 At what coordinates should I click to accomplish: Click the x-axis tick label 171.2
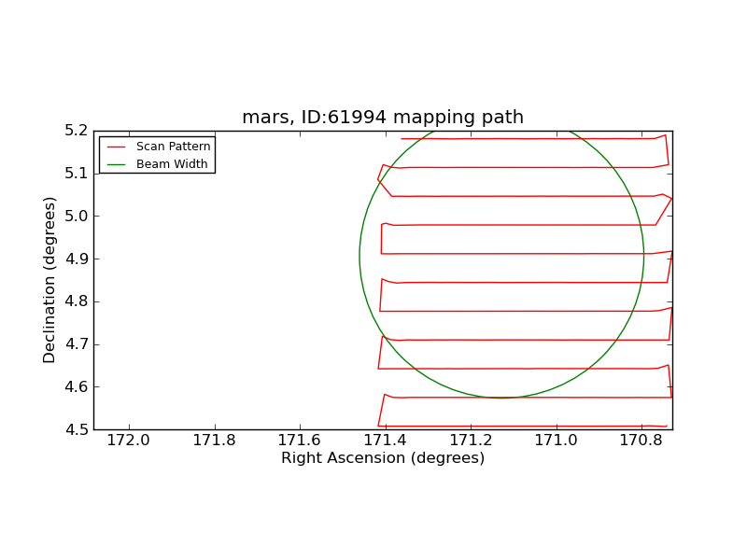coord(471,440)
